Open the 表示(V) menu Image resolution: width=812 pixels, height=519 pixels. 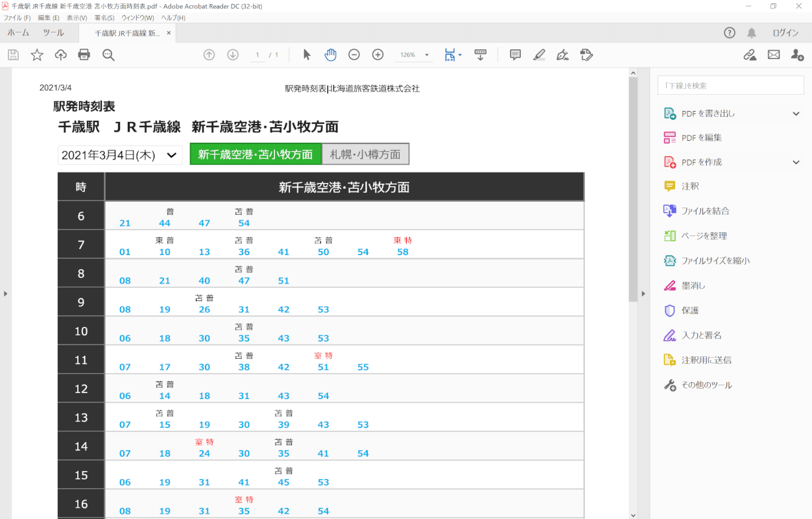click(77, 18)
